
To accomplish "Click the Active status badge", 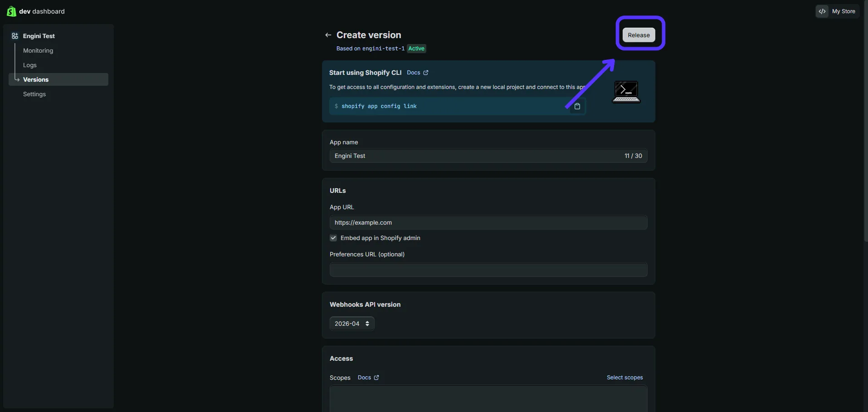I will pyautogui.click(x=416, y=49).
